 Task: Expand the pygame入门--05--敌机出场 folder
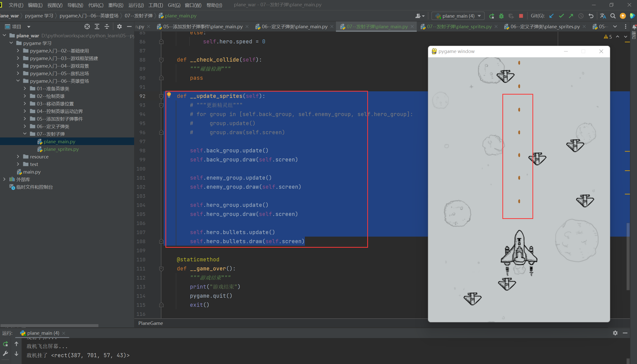coord(18,73)
